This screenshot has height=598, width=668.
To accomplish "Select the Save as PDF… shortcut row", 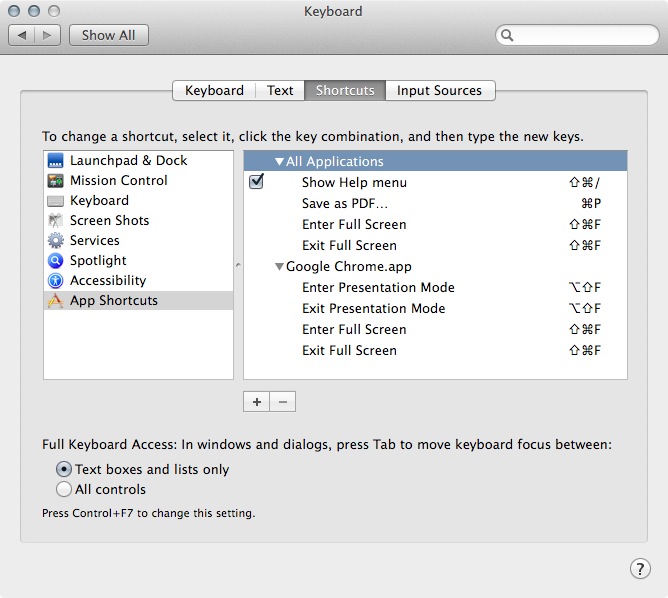I will coord(435,203).
